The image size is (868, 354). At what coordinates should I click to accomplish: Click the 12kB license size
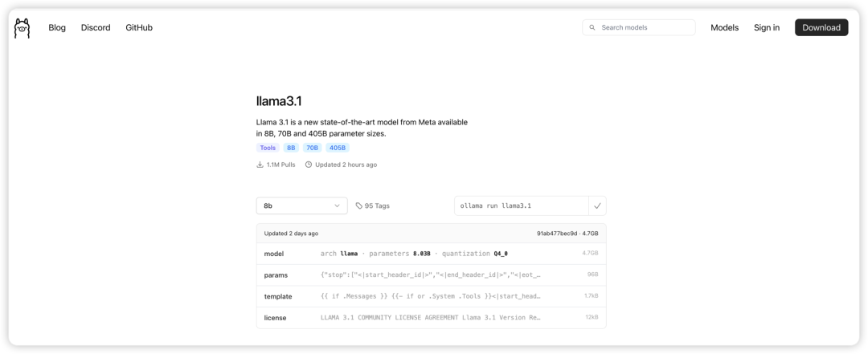point(592,318)
